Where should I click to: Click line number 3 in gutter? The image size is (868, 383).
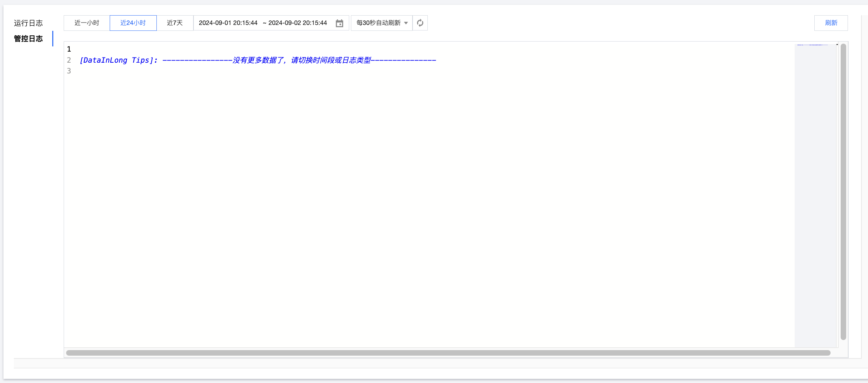pos(69,71)
